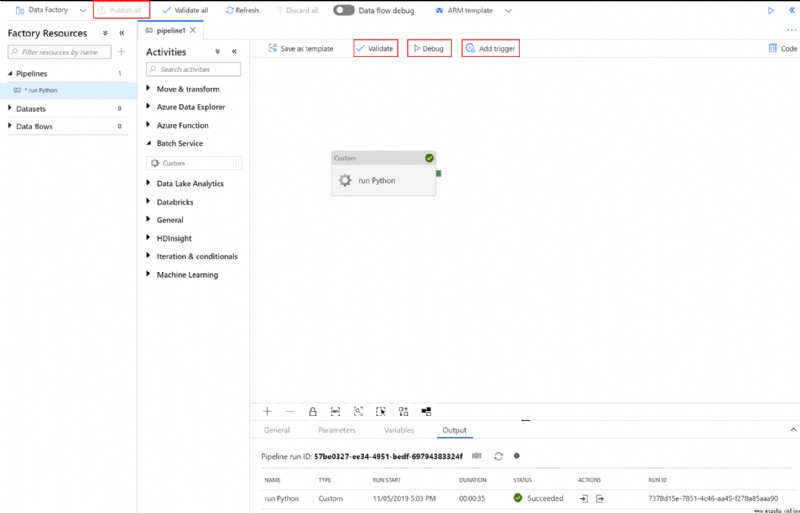Screen dimensions: 800x513
Task: Expand the Datasets tree node
Action: pyautogui.click(x=10, y=108)
